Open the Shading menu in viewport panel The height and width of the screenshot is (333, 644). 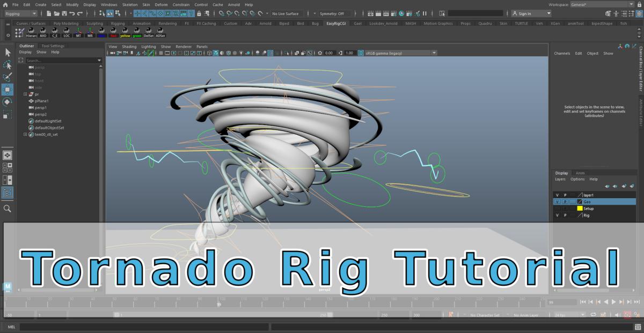tap(129, 47)
